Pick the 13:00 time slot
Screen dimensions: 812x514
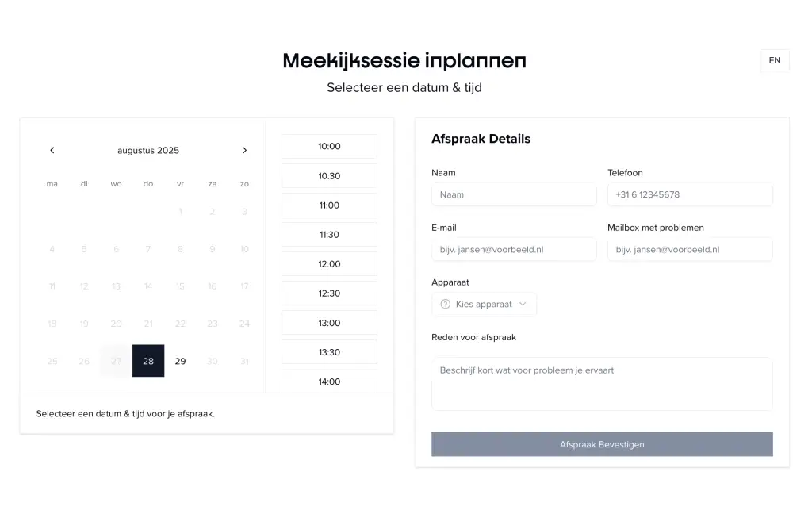tap(329, 323)
